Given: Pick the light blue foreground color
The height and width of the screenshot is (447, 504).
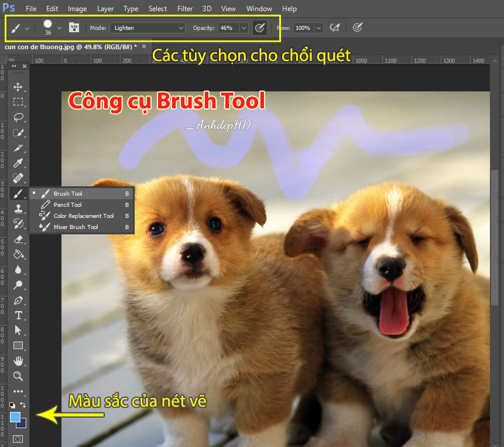Looking at the screenshot, I should coord(15,417).
